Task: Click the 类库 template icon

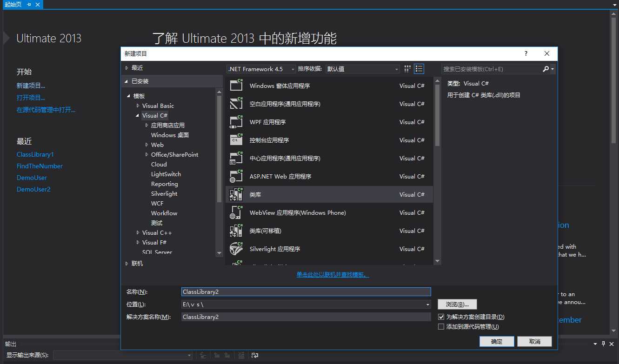Action: (236, 194)
